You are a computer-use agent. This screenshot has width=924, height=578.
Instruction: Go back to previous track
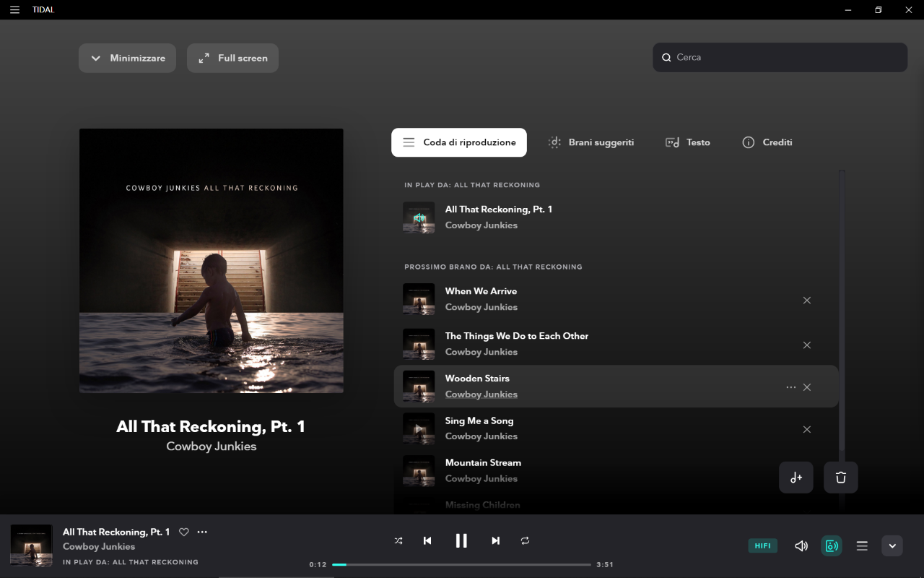tap(427, 540)
